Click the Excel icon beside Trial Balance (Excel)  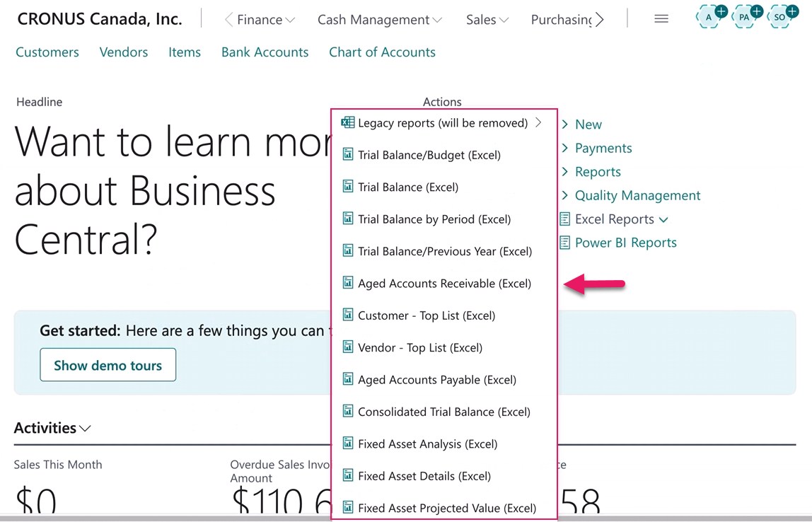[x=347, y=187]
